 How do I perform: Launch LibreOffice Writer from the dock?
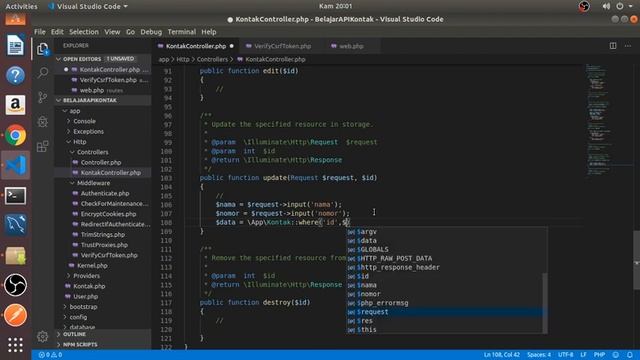(16, 45)
